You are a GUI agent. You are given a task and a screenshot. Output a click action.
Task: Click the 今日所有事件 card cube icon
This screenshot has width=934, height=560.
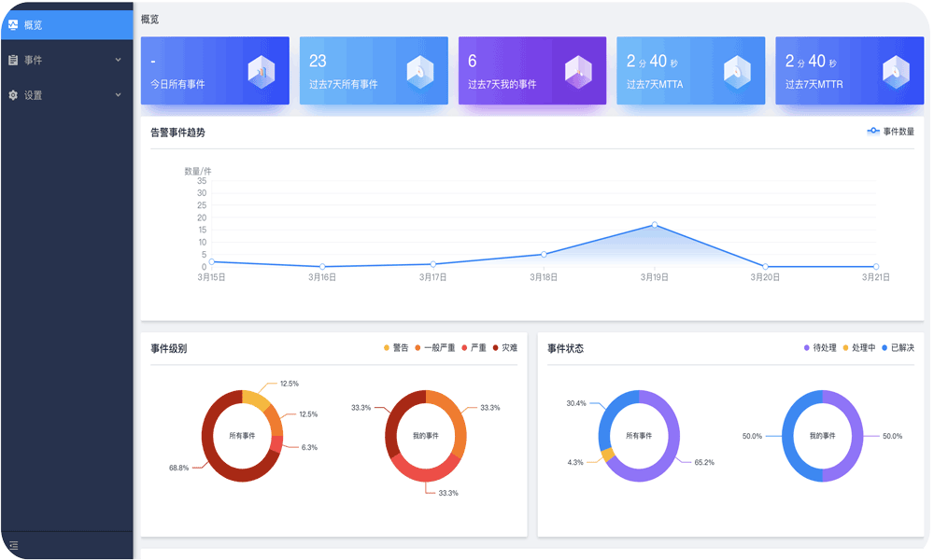pos(261,72)
